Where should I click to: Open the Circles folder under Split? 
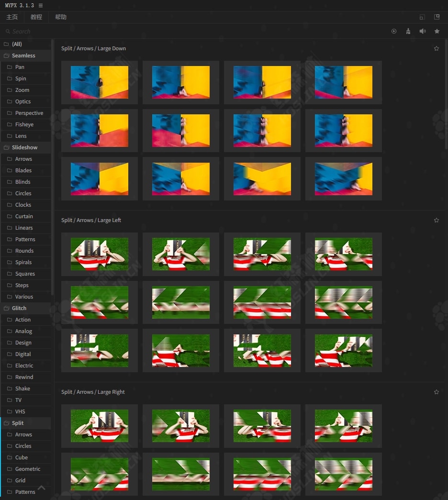tap(26, 446)
